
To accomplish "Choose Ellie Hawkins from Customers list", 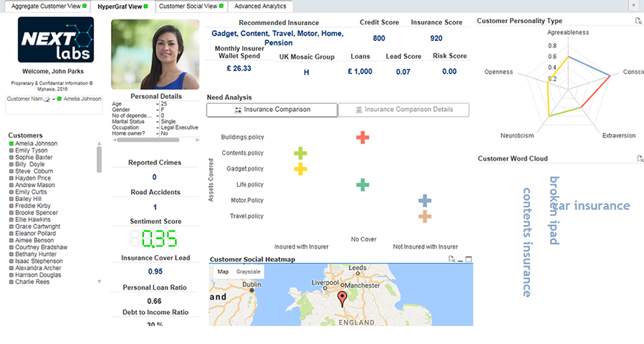I will (x=32, y=220).
